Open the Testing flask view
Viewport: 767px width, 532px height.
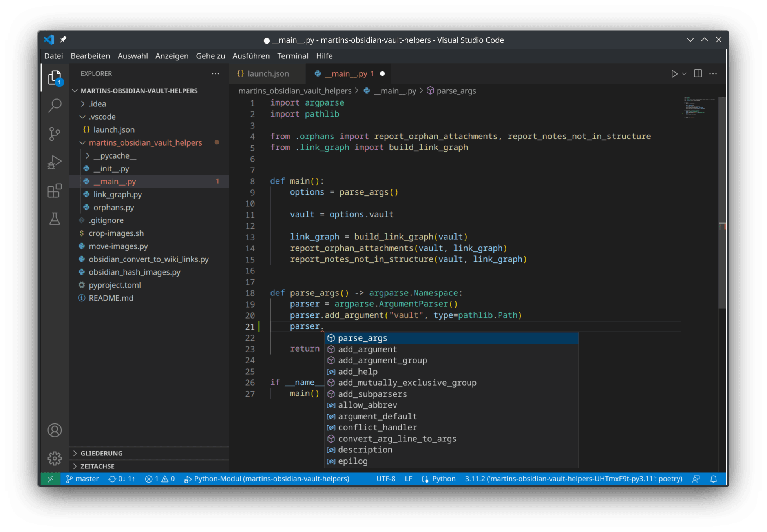coord(55,219)
